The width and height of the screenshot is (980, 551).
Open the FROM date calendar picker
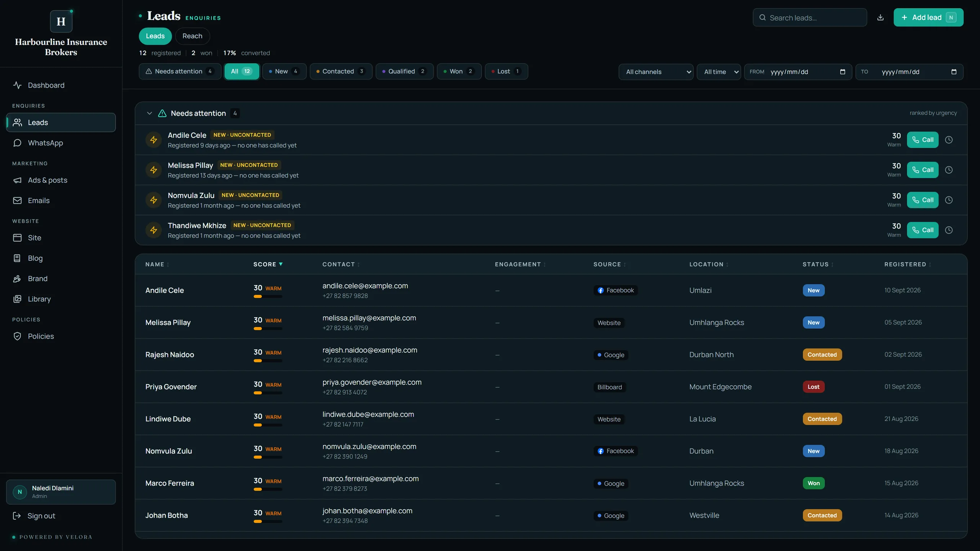click(x=842, y=72)
